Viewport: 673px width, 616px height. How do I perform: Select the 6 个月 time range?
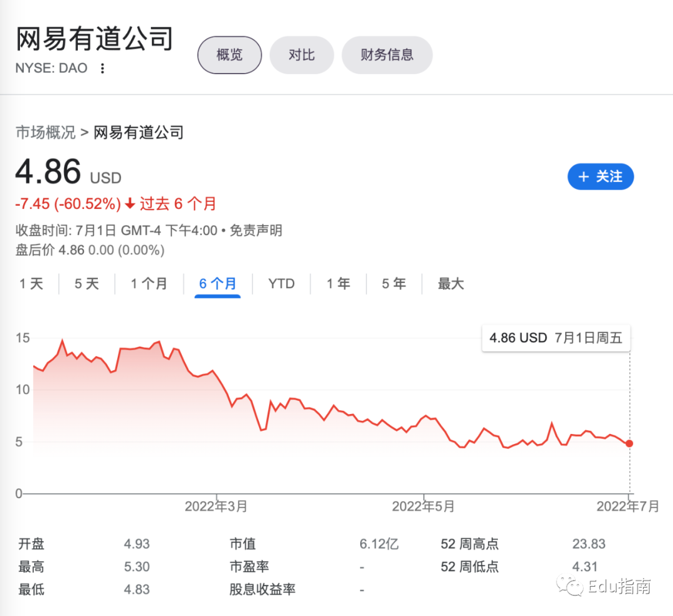(x=217, y=284)
